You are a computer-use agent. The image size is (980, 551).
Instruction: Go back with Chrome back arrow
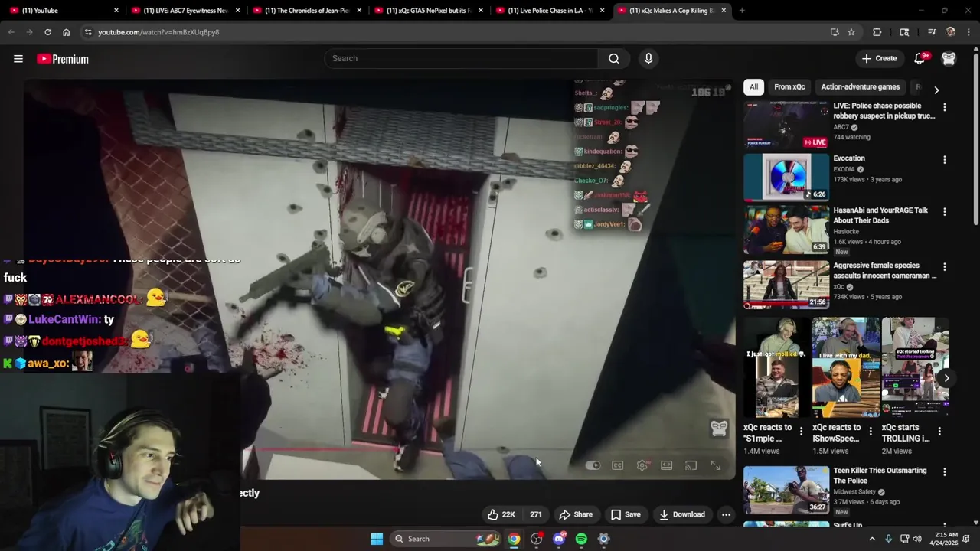11,32
